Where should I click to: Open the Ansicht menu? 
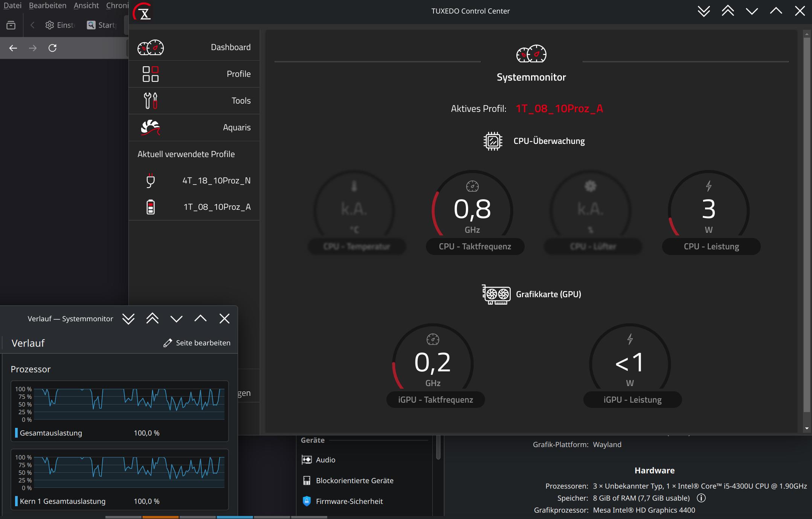[86, 5]
